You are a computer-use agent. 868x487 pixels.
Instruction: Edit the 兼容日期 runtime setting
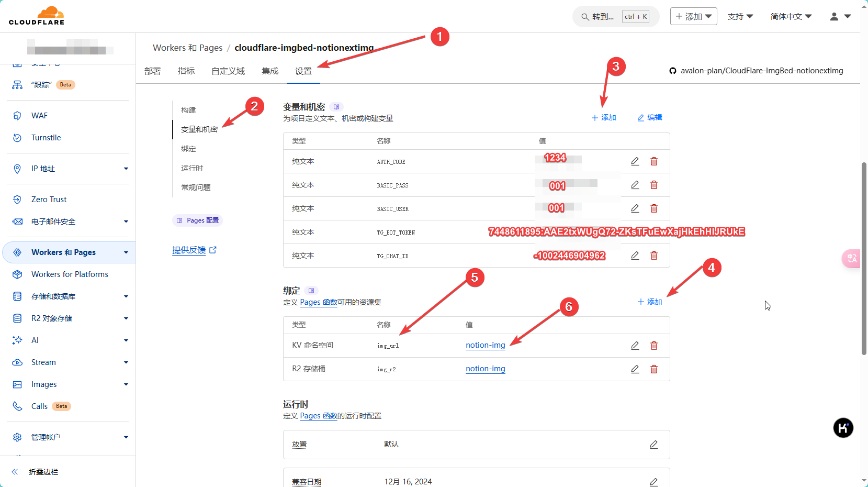click(x=653, y=482)
